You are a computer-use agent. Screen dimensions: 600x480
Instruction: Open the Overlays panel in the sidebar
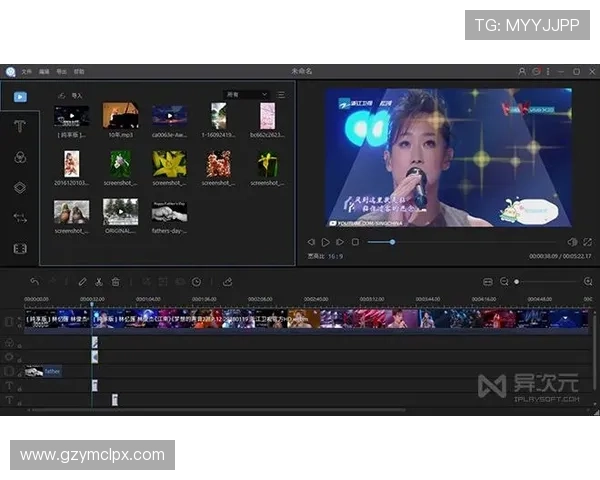tap(20, 187)
